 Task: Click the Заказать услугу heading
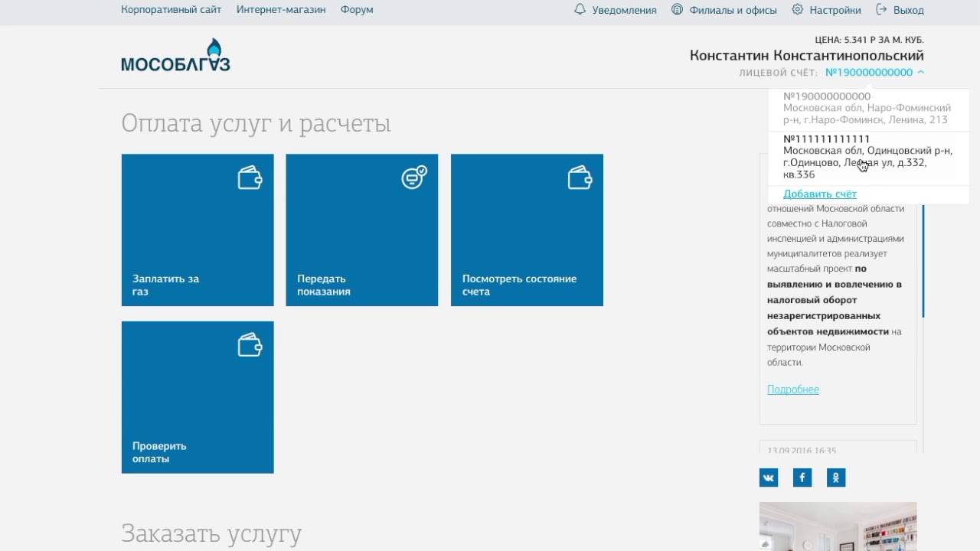coord(211,533)
